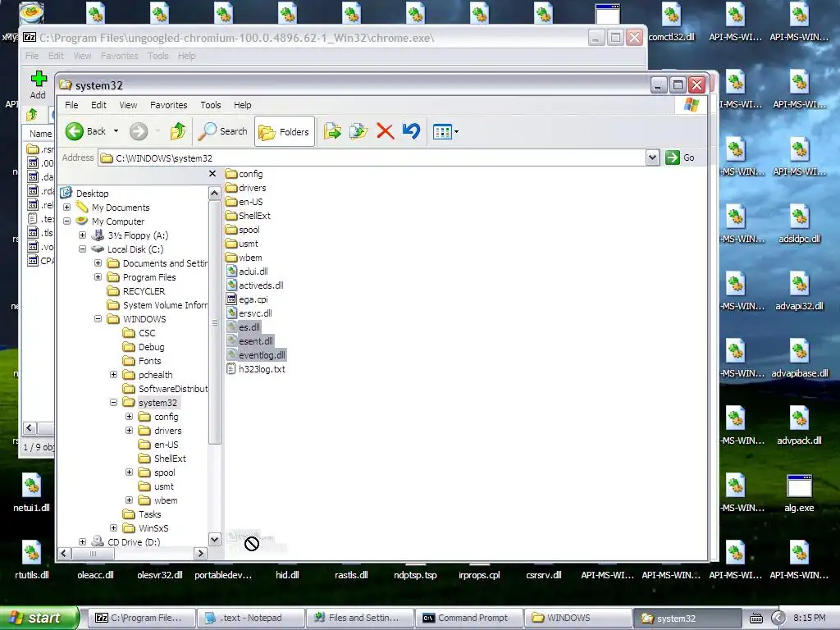
Task: Open the Help menu in system32 window
Action: tap(242, 105)
